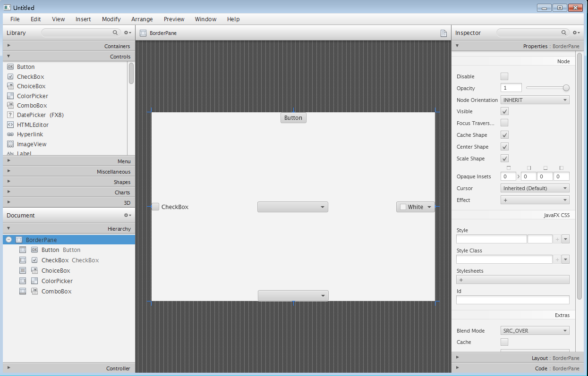Select the HTMLEditor icon in the Library
The image size is (588, 376).
10,125
